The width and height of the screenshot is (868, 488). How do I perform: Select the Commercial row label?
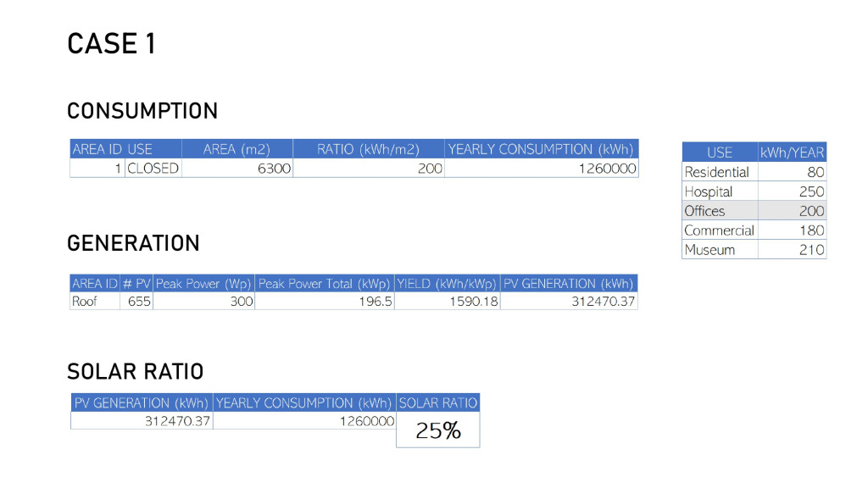coord(719,230)
